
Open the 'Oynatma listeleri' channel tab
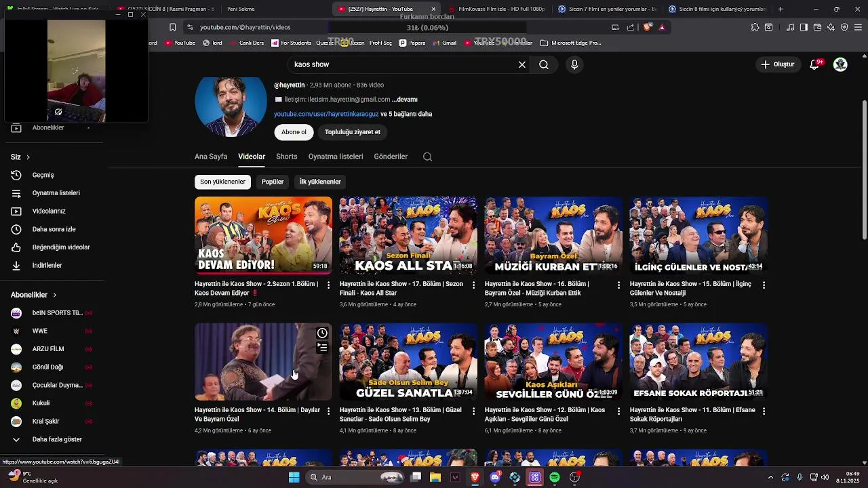[x=336, y=157]
